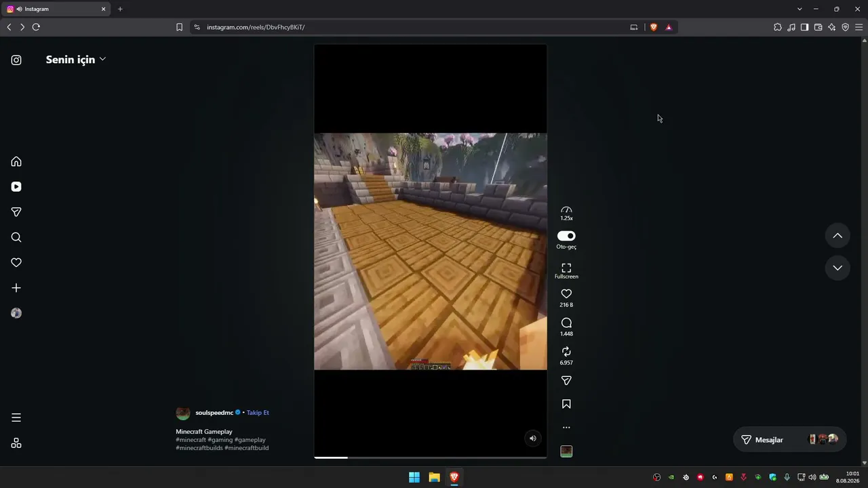Go to previous reel with up arrow

[x=837, y=236]
